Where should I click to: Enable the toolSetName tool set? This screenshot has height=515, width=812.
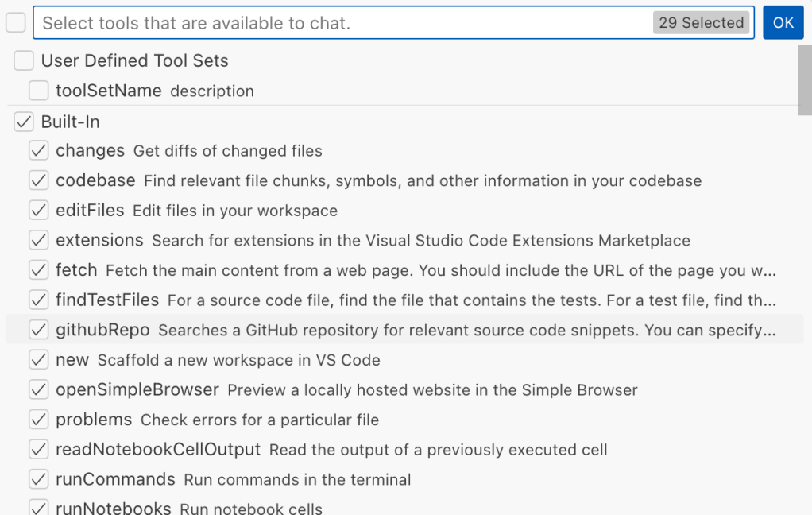pyautogui.click(x=38, y=91)
